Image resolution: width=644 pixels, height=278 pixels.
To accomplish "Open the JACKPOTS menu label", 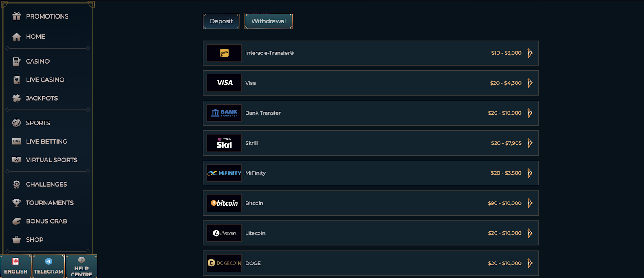I will click(x=42, y=98).
